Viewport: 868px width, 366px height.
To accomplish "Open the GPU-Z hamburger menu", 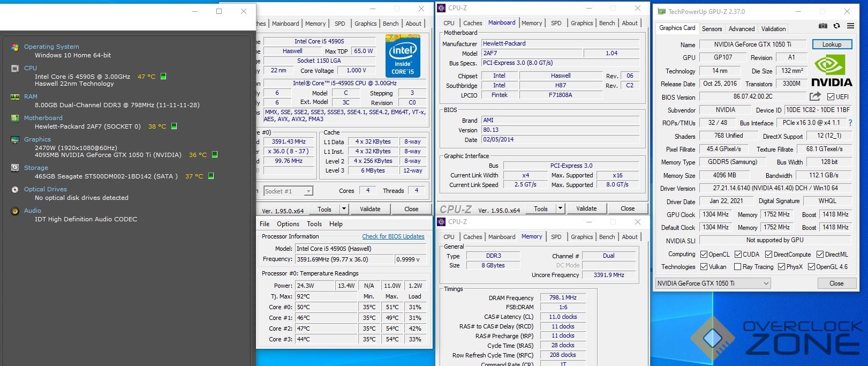I will coord(850,26).
